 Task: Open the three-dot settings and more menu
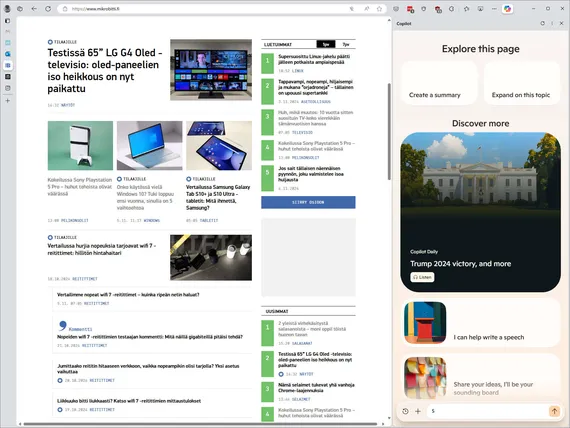click(494, 9)
